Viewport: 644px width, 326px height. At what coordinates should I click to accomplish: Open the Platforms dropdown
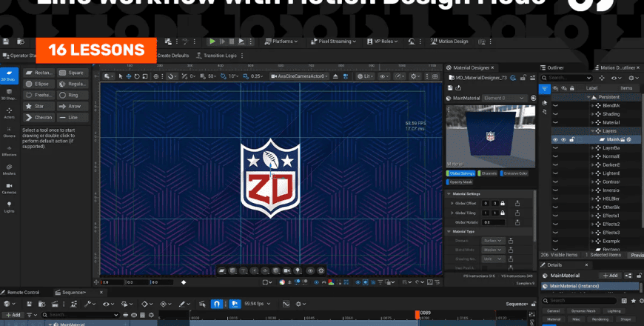(x=281, y=41)
